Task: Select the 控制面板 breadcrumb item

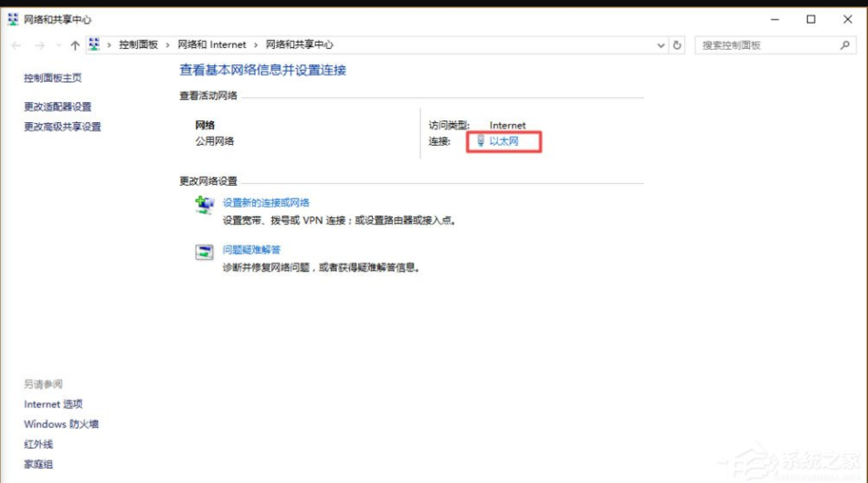Action: pyautogui.click(x=138, y=45)
